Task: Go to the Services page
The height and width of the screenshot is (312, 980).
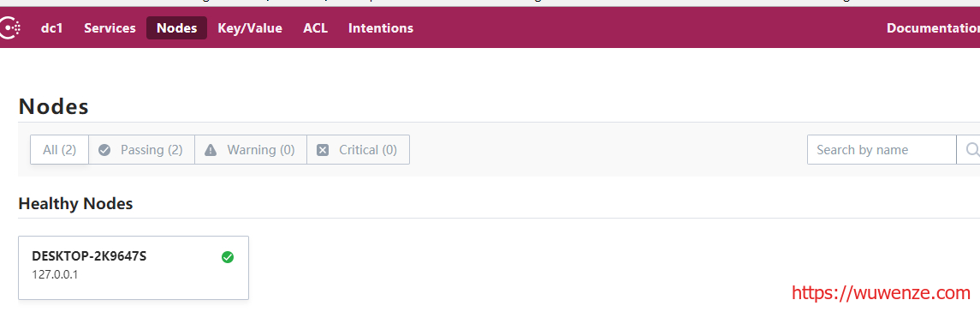Action: pos(110,28)
